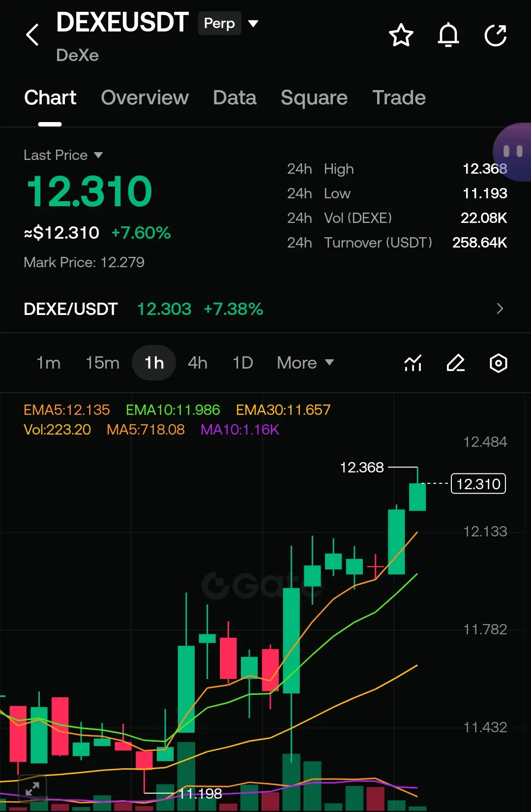Tap the Vol:223.20 indicator label
531x812 pixels.
[58, 430]
